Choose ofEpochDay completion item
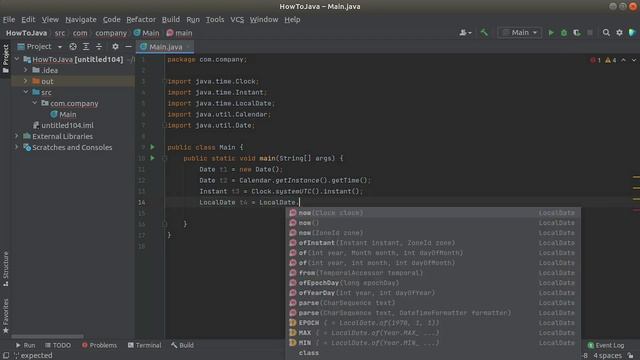The width and height of the screenshot is (640, 360). pos(433,283)
